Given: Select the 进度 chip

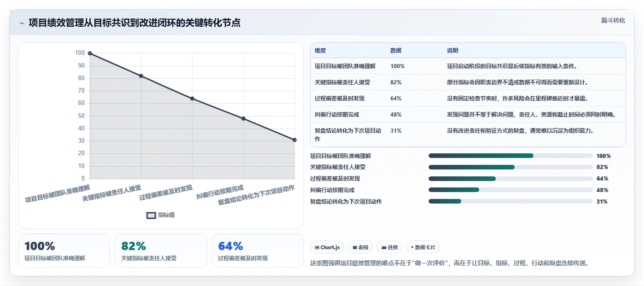Looking at the screenshot, I should click(x=389, y=247).
